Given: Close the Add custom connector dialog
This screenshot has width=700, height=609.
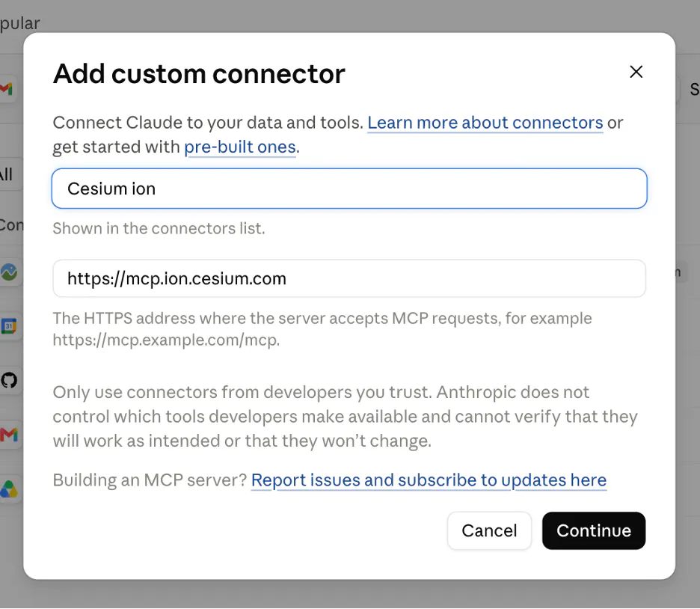Looking at the screenshot, I should coord(636,71).
